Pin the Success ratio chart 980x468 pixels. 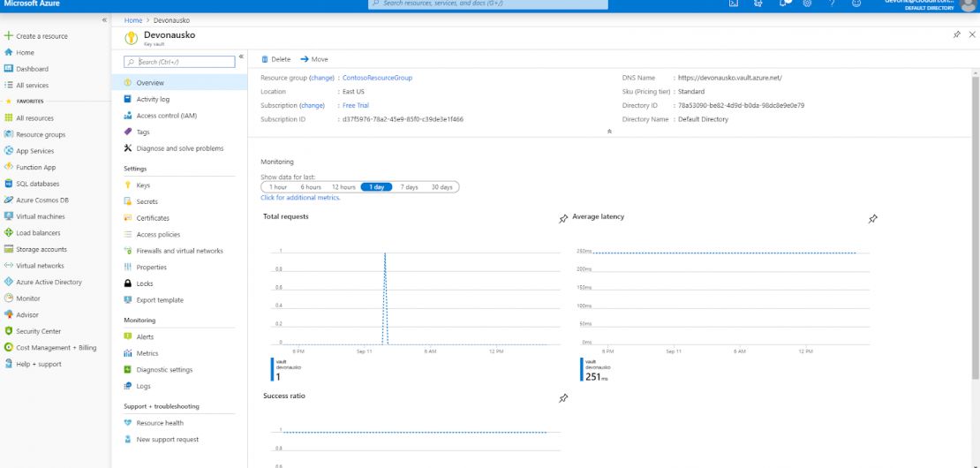coord(563,398)
